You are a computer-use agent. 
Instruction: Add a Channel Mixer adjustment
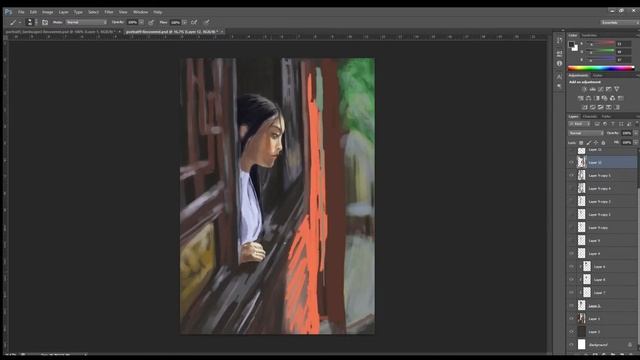click(x=612, y=98)
